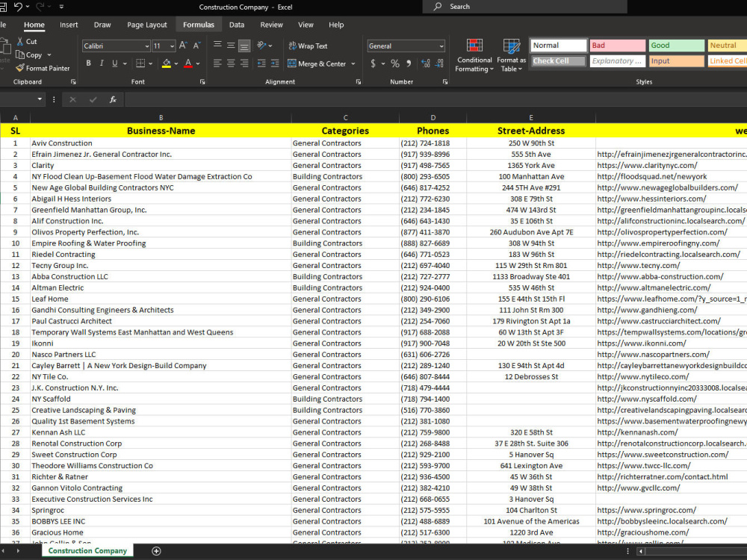This screenshot has width=747, height=560.
Task: Apply the Check Cell style
Action: [558, 61]
